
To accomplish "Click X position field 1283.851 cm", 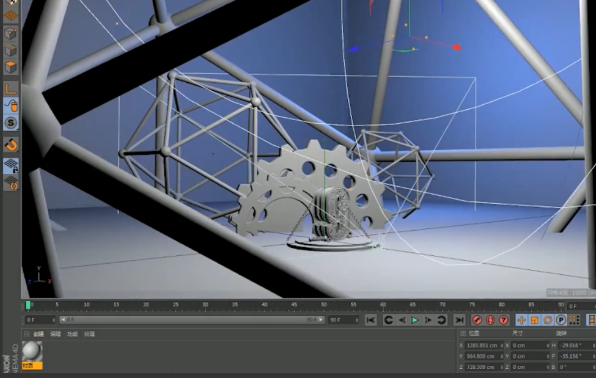I will pyautogui.click(x=484, y=345).
